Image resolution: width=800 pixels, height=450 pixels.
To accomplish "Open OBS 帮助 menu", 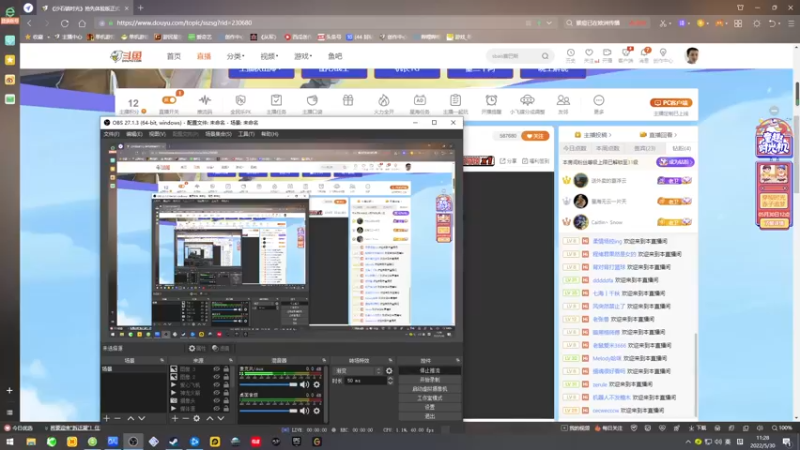I will click(x=269, y=134).
